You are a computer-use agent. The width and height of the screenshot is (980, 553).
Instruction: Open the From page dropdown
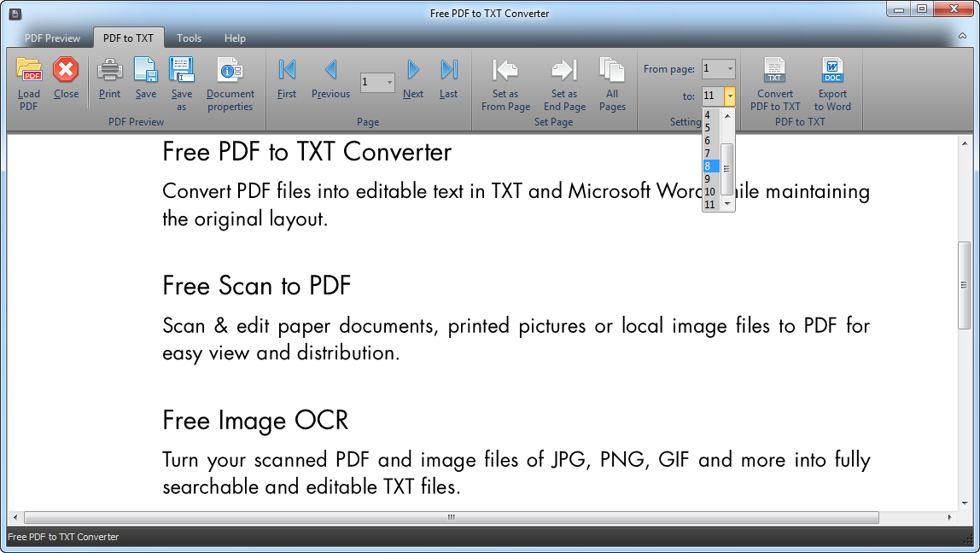[x=729, y=68]
